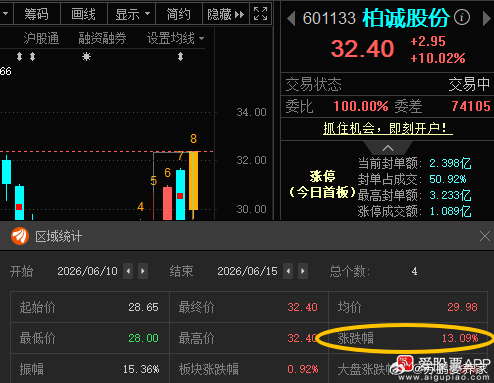Click stock price 32.40 in header
494x383 pixels.
(x=363, y=49)
